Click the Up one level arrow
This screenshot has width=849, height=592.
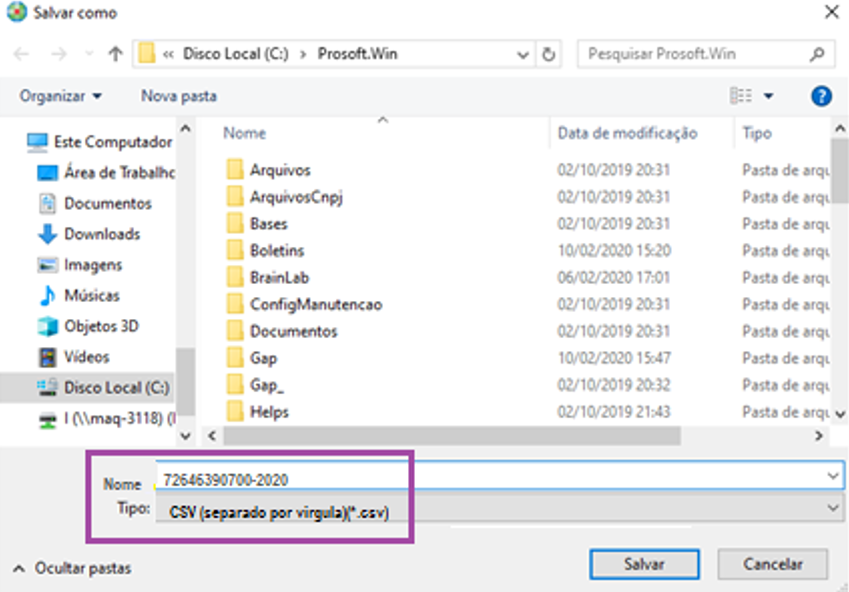115,54
